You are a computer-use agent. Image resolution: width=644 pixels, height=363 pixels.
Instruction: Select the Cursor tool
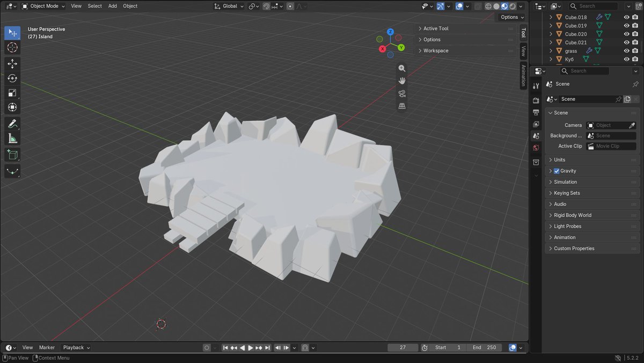[x=12, y=47]
